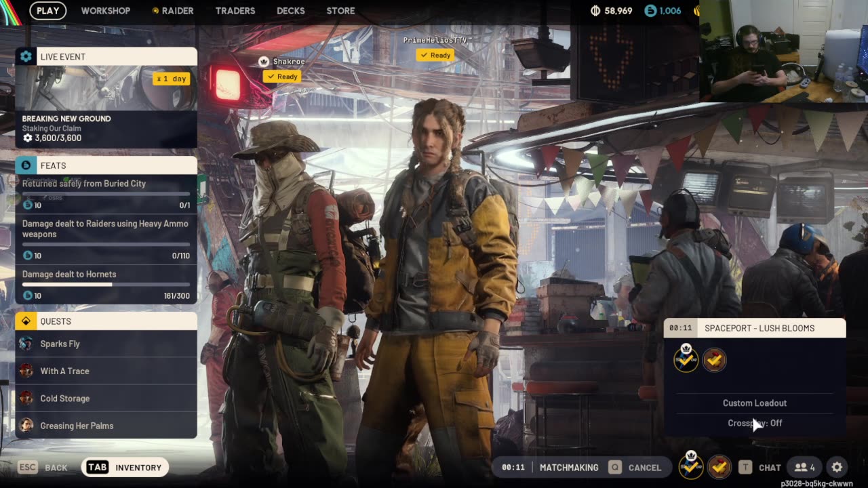Open the RAIDER tab
Viewport: 868px width, 488px height.
click(x=172, y=11)
